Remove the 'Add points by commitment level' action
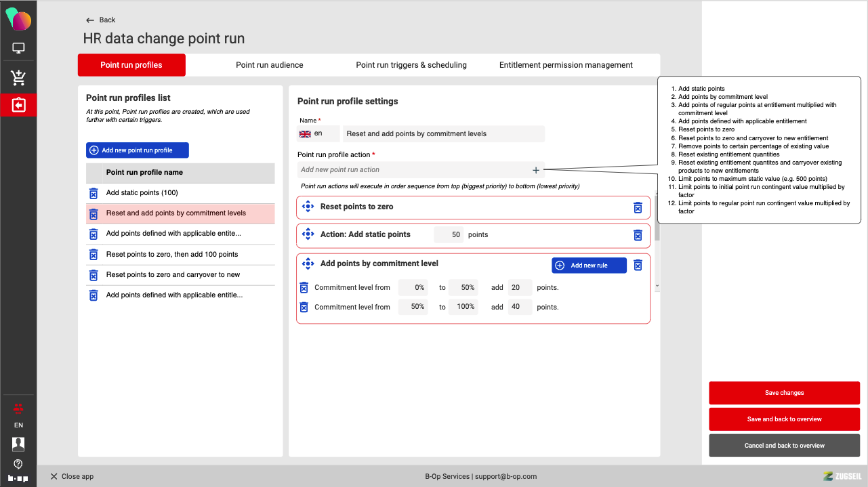Image resolution: width=868 pixels, height=487 pixels. pyautogui.click(x=638, y=266)
